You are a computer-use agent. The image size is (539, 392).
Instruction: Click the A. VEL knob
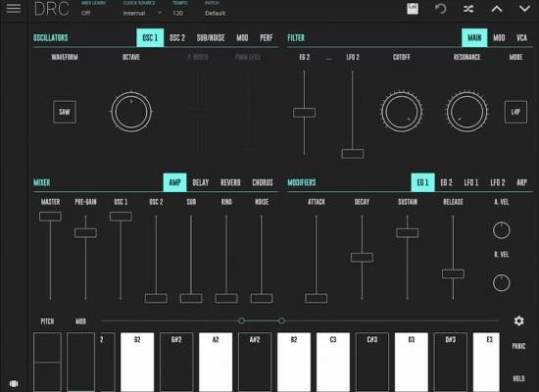pyautogui.click(x=501, y=230)
